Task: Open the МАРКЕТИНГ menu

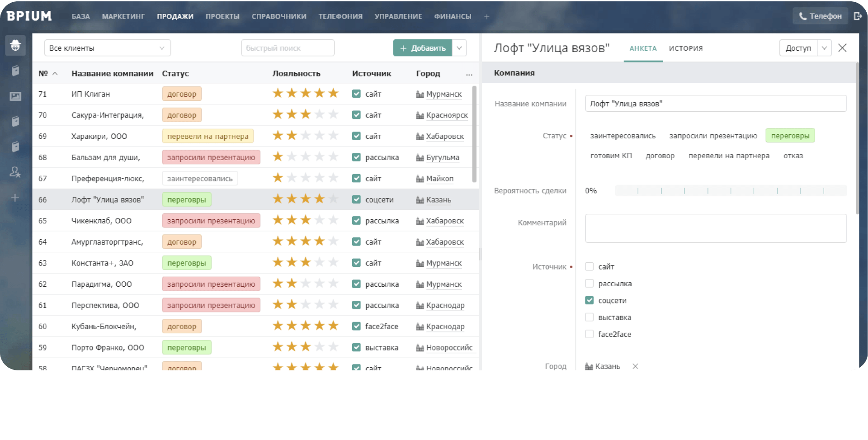Action: click(x=123, y=16)
